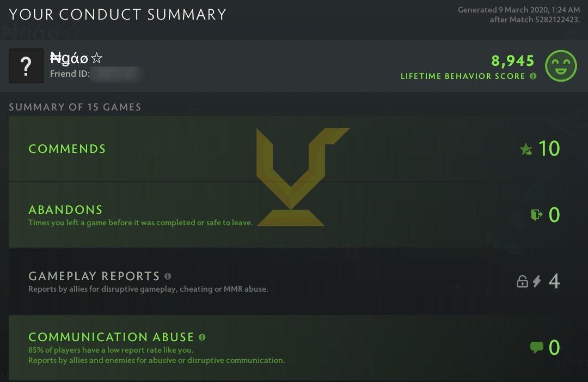Click the green speech bubble icon
The width and height of the screenshot is (588, 382).
pos(536,347)
